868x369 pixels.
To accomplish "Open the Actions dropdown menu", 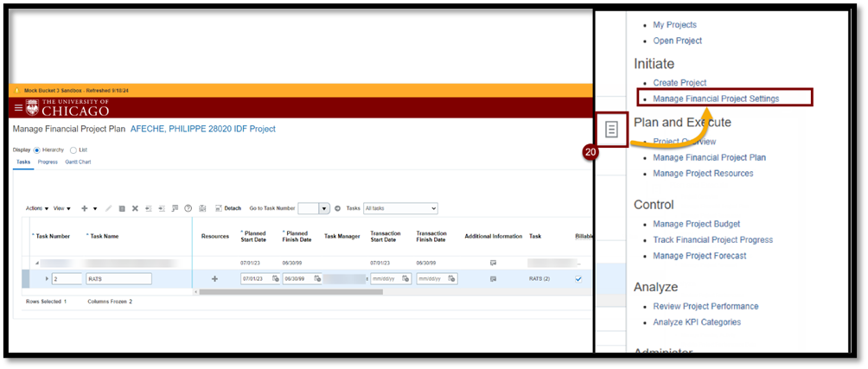I will (x=36, y=208).
